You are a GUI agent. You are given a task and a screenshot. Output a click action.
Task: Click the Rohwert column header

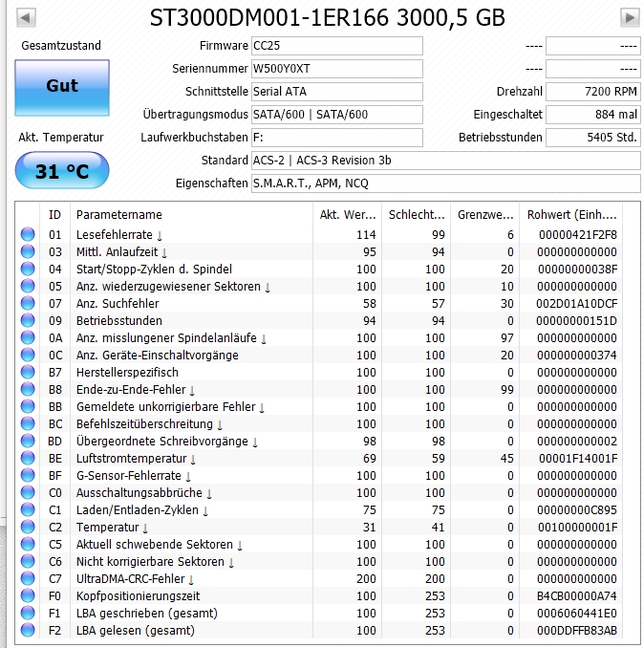click(571, 215)
